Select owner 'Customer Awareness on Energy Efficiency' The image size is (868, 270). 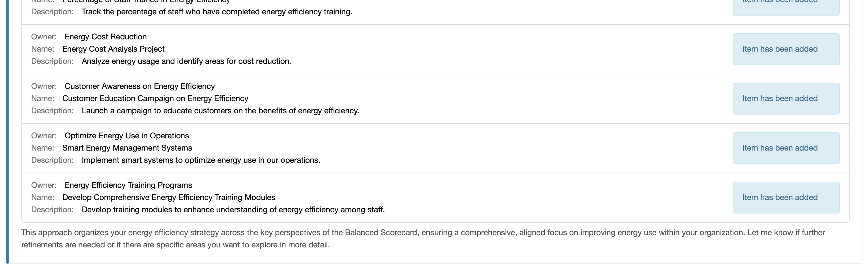[x=139, y=86]
